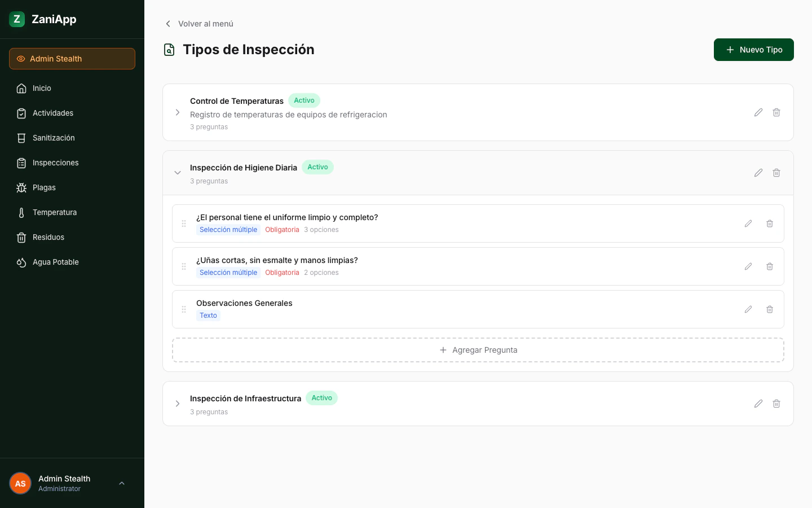Delete the Inspección de Higiene Diaria type
This screenshot has height=508, width=812.
coord(776,173)
